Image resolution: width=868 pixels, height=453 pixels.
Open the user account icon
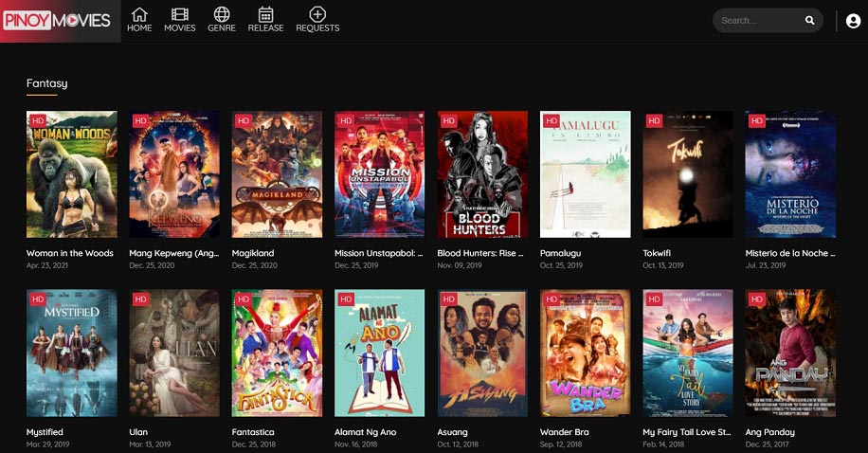(x=853, y=21)
